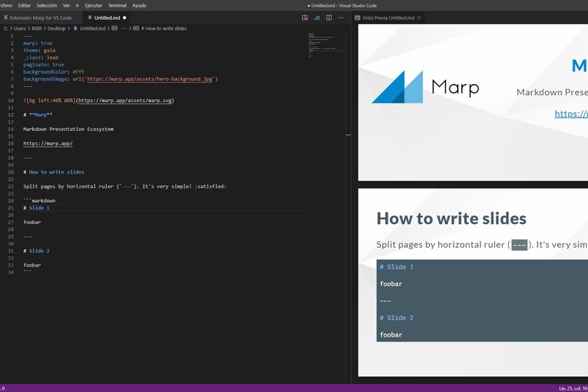Open the Editar menu
588x392 pixels.
coord(24,6)
